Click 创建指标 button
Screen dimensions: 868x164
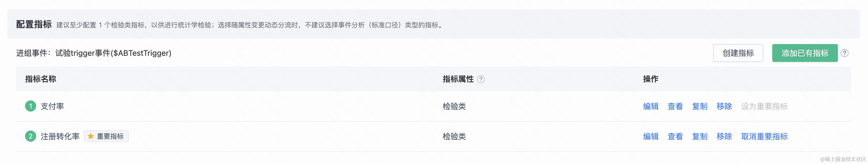738,53
